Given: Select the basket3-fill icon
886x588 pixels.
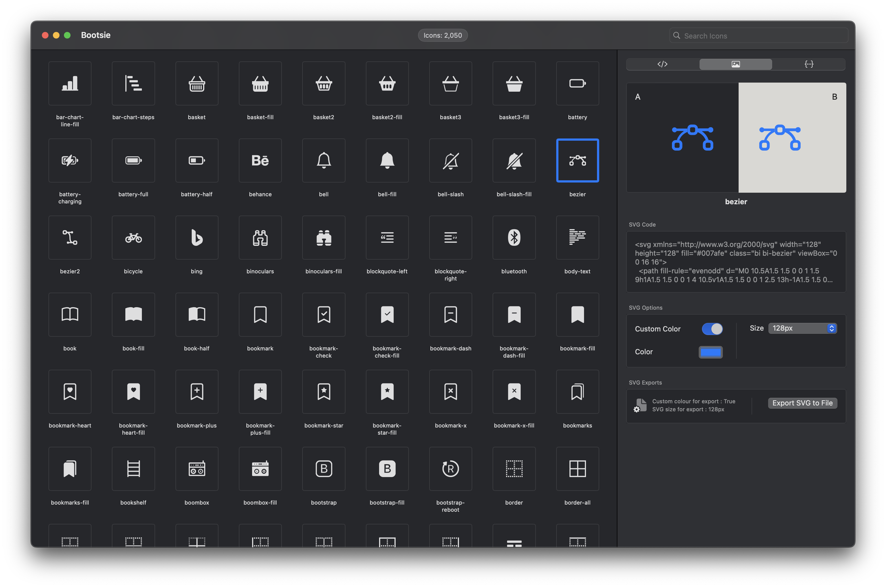Looking at the screenshot, I should tap(514, 83).
